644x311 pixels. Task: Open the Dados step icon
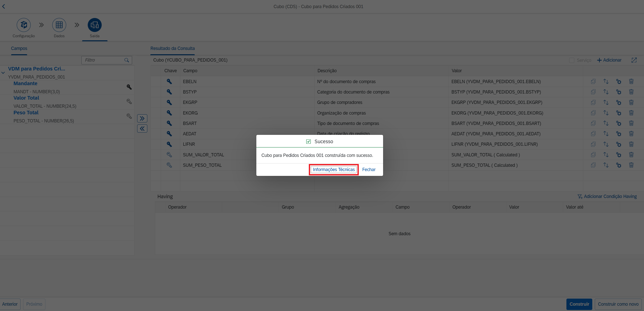click(x=59, y=25)
